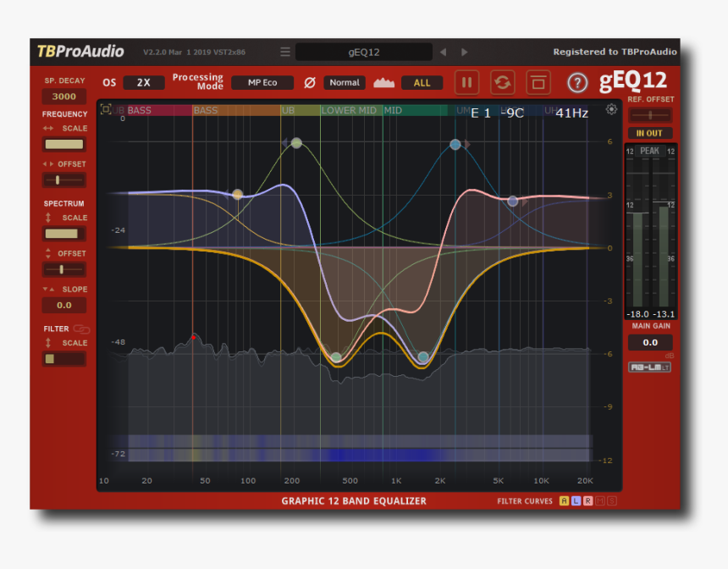Open graph settings gear icon
Screen dimensions: 728x569
611,109
